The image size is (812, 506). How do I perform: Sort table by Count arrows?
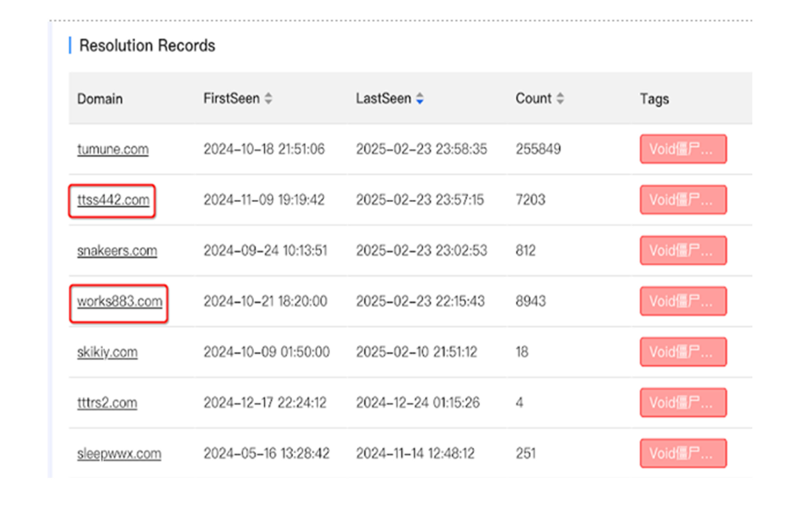[560, 98]
